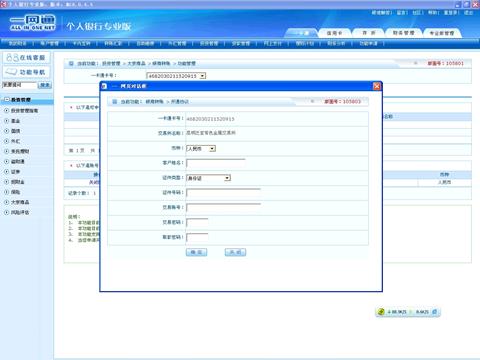Viewport: 480px width, 360px height.
Task: Click the 搜索 button beside the search box
Action: click(45, 85)
